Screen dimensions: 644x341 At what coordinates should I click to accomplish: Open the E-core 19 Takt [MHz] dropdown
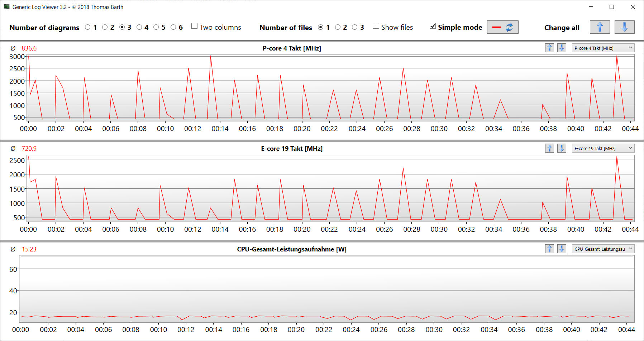point(603,148)
